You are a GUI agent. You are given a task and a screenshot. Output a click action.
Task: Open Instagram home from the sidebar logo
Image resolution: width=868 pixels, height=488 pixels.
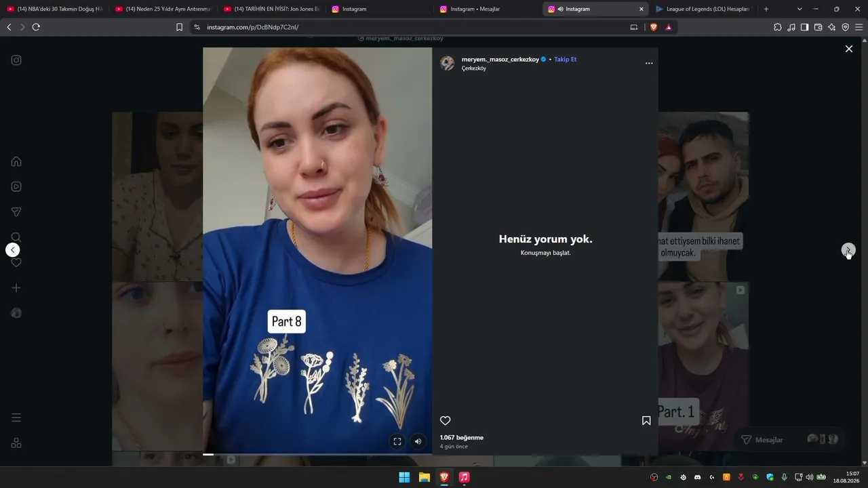coord(16,60)
